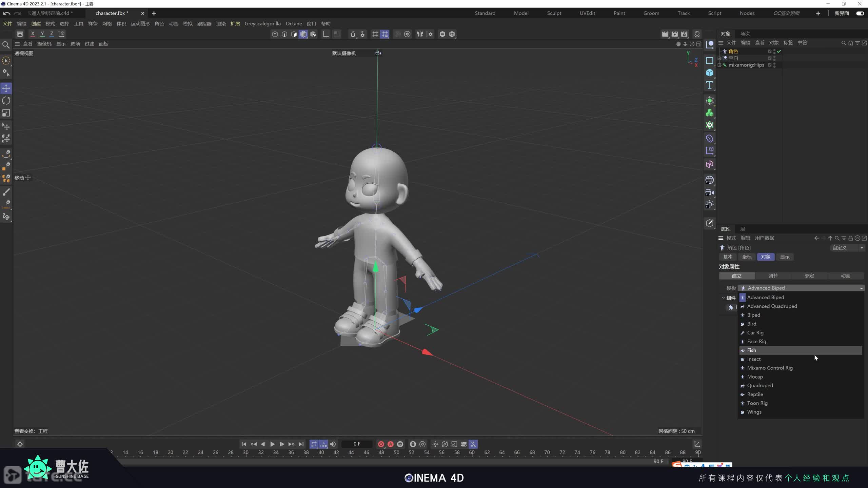The height and width of the screenshot is (488, 868).
Task: Select the Rotate tool
Action: click(x=6, y=100)
